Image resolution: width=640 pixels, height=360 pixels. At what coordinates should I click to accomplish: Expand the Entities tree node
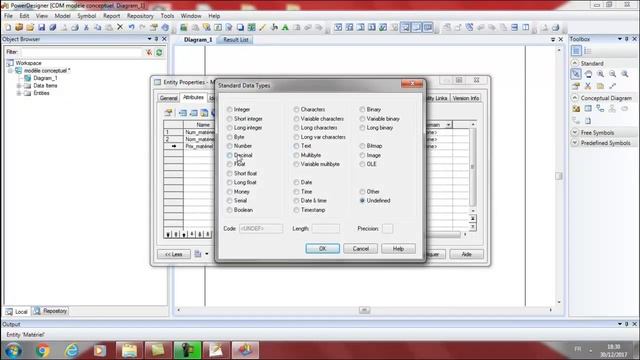tap(18, 93)
